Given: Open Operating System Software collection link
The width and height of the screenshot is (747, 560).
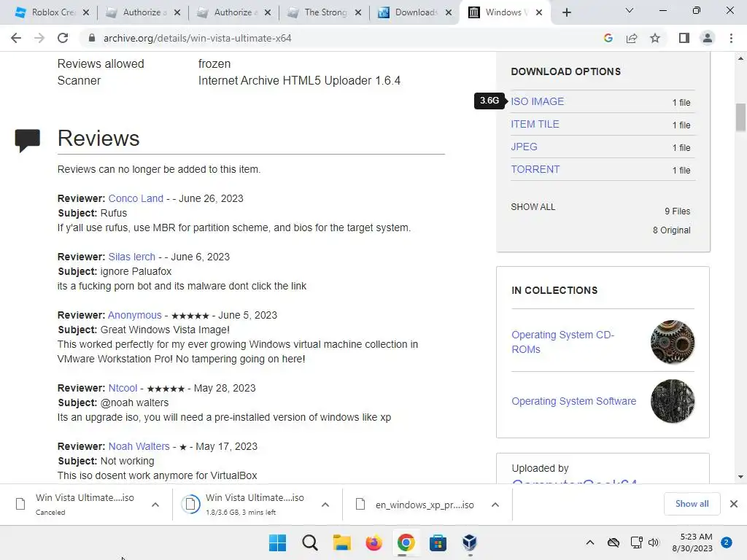Looking at the screenshot, I should click(x=573, y=401).
